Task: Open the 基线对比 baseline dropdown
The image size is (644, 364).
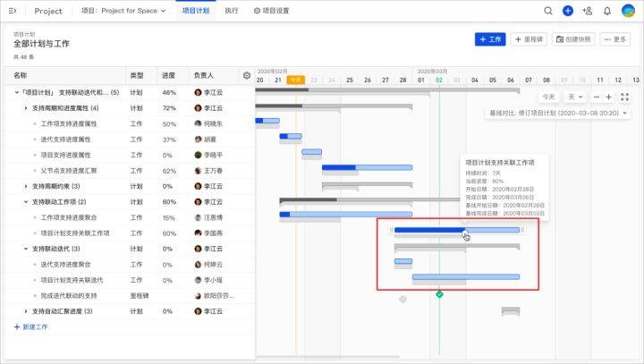Action: click(x=558, y=113)
